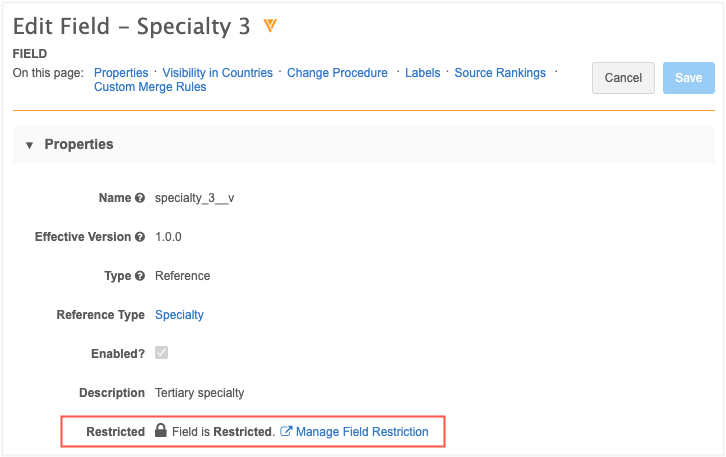
Task: Open Manage Field Restriction link
Action: click(x=362, y=432)
